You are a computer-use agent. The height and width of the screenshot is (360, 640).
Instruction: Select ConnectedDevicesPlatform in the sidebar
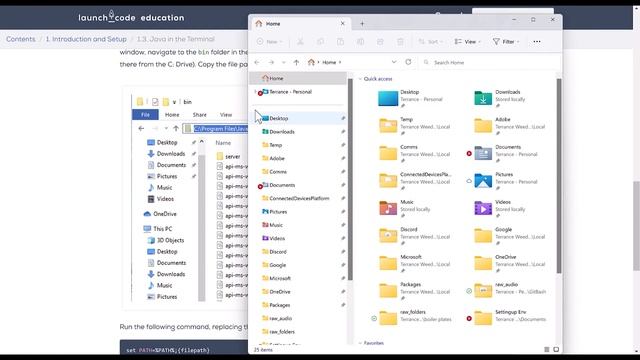click(x=298, y=198)
